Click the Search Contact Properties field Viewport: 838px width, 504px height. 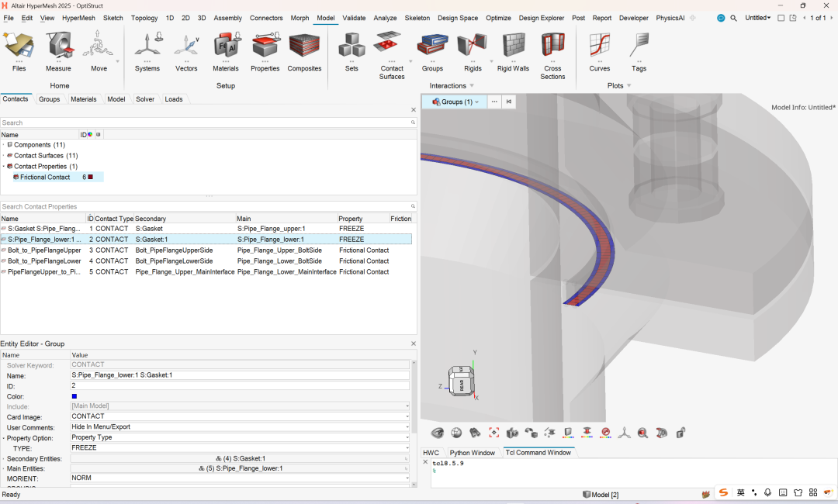pyautogui.click(x=202, y=207)
